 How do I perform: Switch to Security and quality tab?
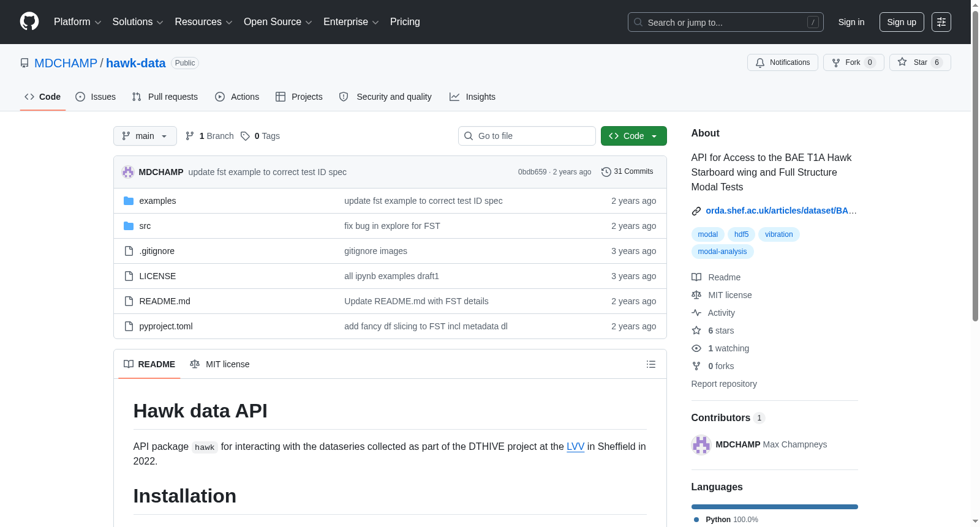[385, 97]
